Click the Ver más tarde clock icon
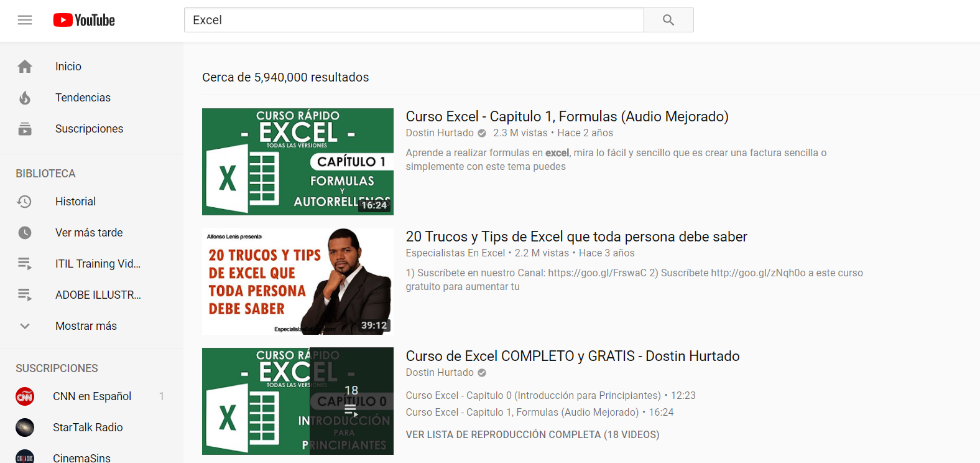The width and height of the screenshot is (980, 463). pos(25,233)
